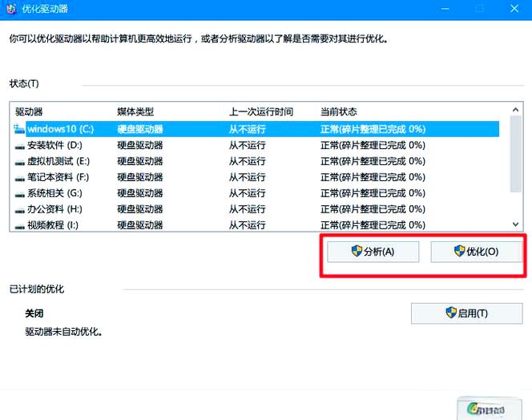Select the 系统相关 (G:) row name
This screenshot has height=420, width=532.
pyautogui.click(x=54, y=193)
